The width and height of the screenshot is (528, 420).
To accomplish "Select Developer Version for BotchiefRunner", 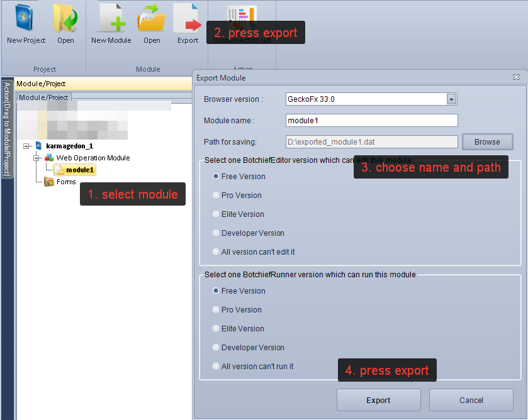I will tap(216, 348).
